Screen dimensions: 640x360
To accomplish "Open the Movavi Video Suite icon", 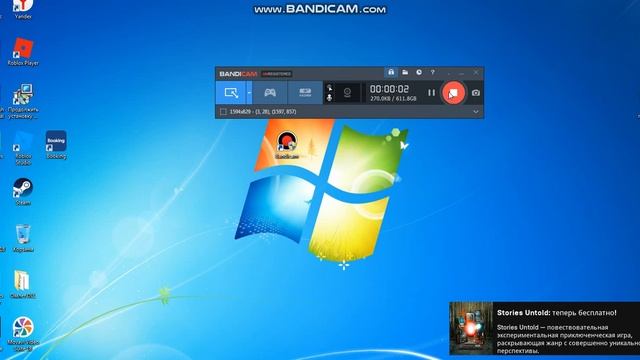I will click(23, 333).
